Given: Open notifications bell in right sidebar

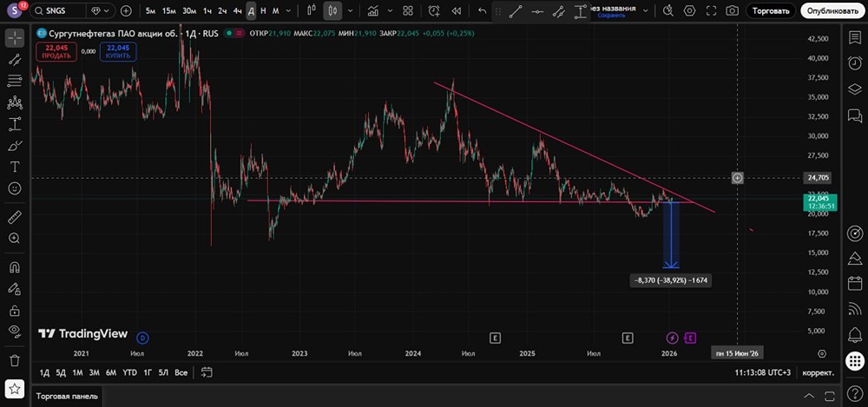Looking at the screenshot, I should (x=855, y=335).
